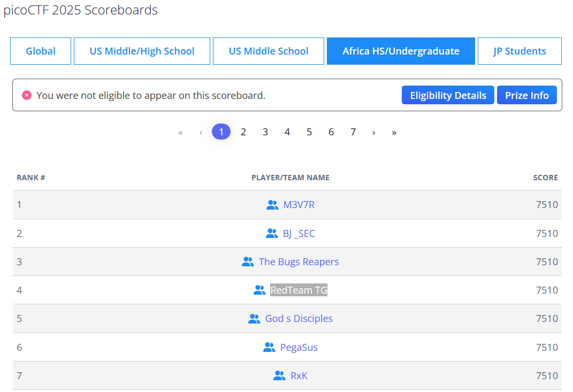The height and width of the screenshot is (392, 573).
Task: Open the US Middle/High School tab
Action: click(142, 51)
